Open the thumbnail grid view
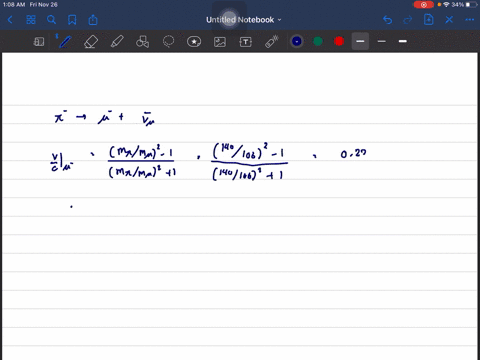 coord(31,20)
